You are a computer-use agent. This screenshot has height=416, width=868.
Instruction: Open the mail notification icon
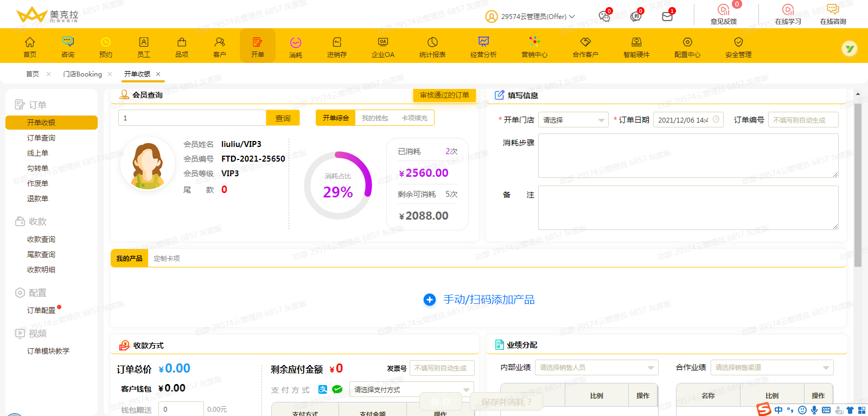pos(667,16)
